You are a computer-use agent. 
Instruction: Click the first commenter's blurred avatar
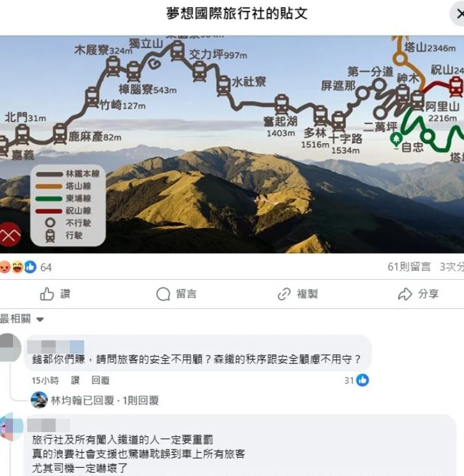tap(10, 347)
